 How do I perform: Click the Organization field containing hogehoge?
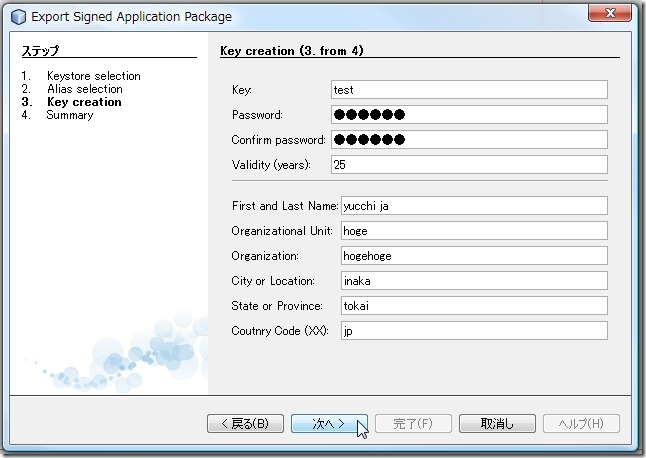[474, 255]
